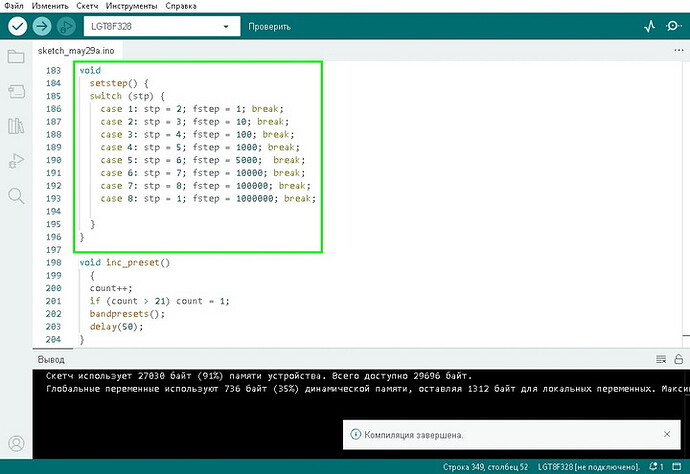Select the sketch_may29a.ino tab
Image resolution: width=690 pixels, height=474 pixels.
coord(76,51)
